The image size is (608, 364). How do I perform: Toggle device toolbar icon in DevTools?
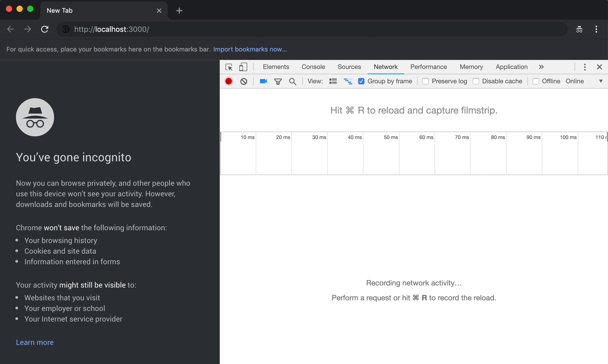pos(243,67)
